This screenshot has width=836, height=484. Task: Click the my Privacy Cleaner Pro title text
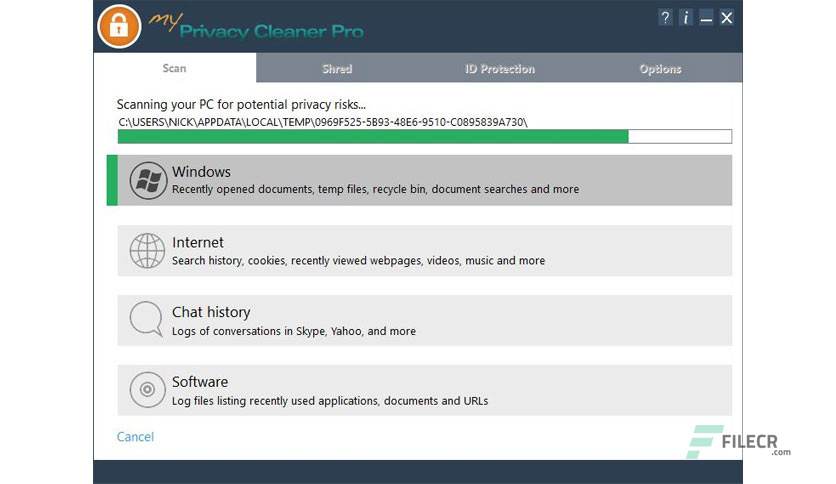click(256, 27)
